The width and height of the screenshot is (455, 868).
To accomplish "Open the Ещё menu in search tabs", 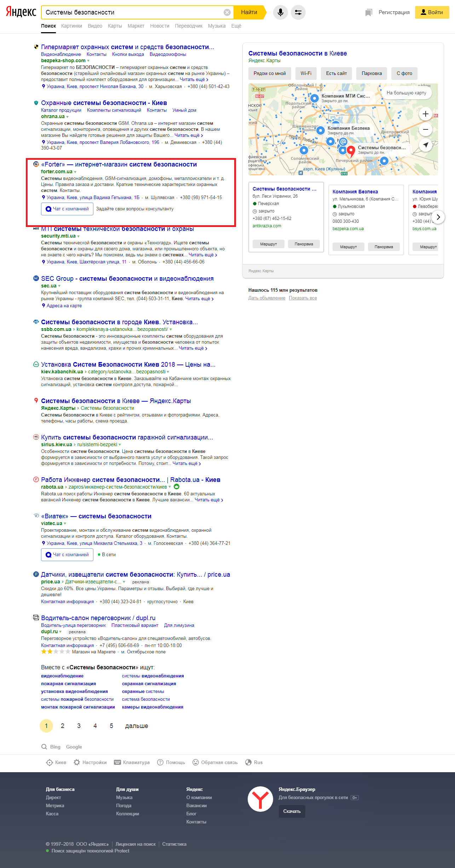I will point(236,26).
